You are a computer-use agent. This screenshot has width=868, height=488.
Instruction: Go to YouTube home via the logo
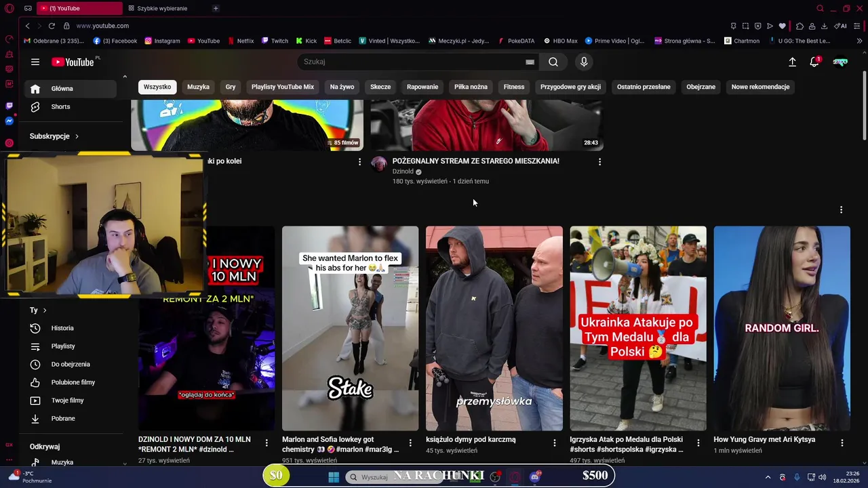[x=73, y=62]
